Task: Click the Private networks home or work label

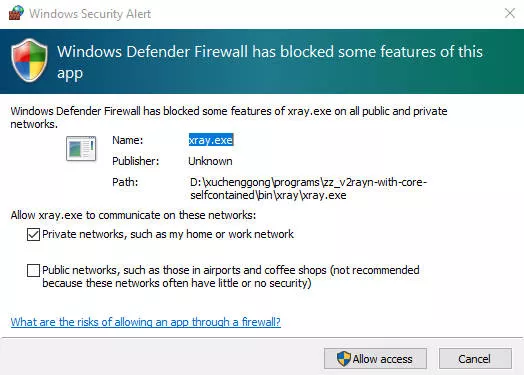Action: 168,234
